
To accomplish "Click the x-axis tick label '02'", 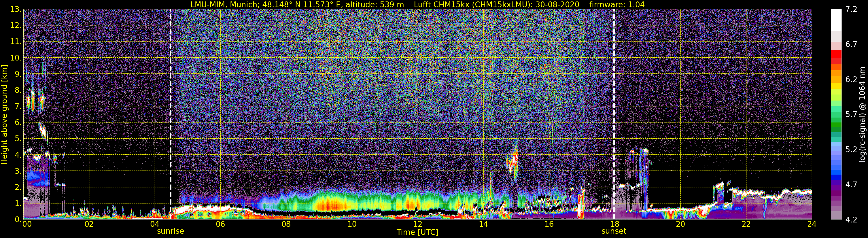I will (89, 224).
